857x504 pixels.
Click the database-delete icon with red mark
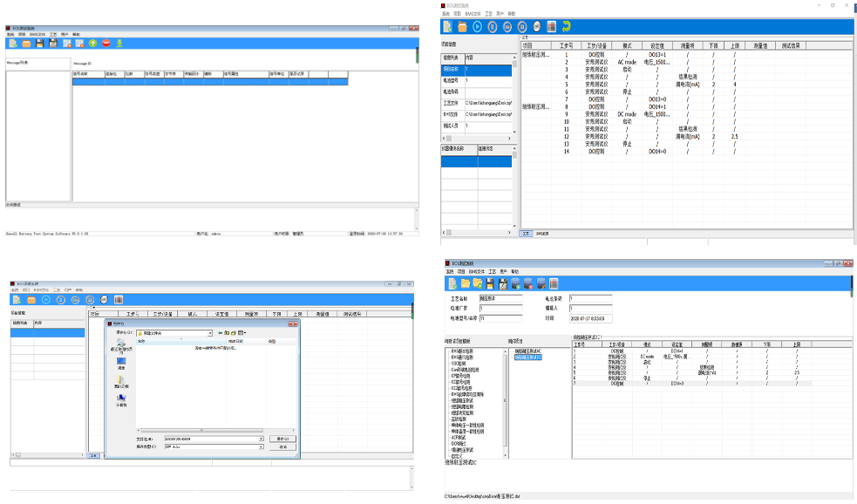pyautogui.click(x=528, y=283)
